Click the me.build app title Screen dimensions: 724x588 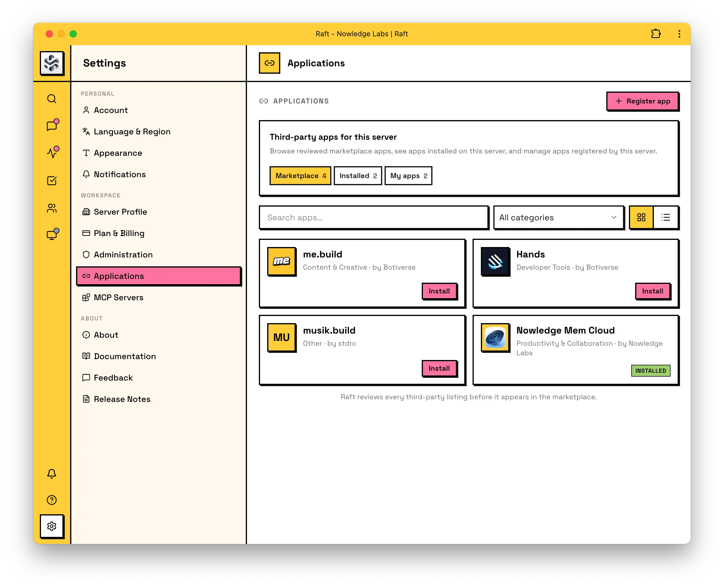pyautogui.click(x=322, y=254)
